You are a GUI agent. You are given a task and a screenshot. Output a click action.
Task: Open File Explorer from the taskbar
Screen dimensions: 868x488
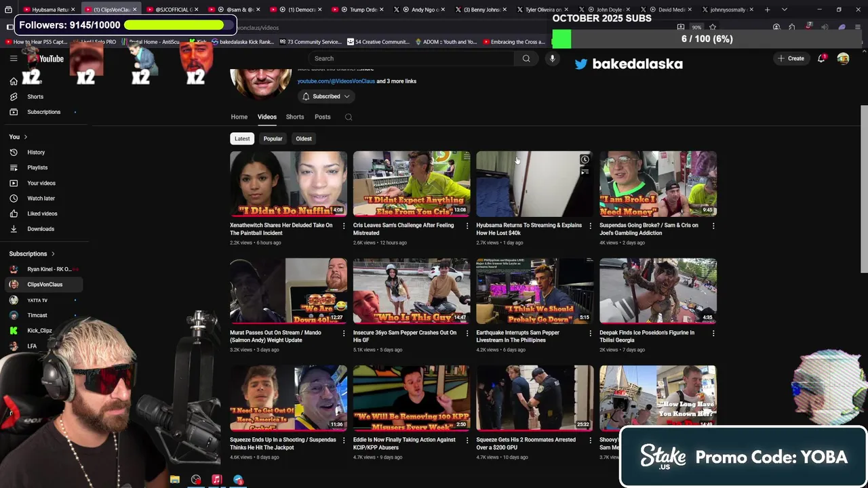point(175,480)
